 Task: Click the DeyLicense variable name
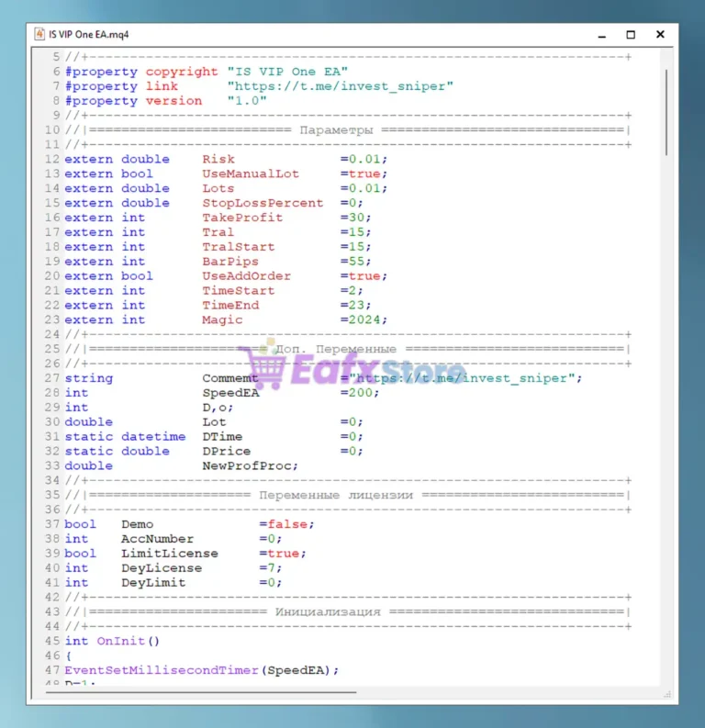pyautogui.click(x=162, y=568)
